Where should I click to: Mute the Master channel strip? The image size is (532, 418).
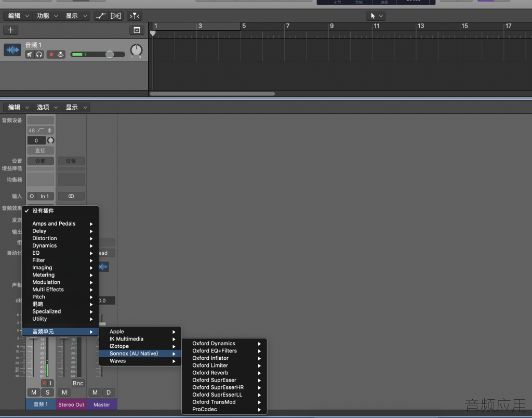click(95, 393)
